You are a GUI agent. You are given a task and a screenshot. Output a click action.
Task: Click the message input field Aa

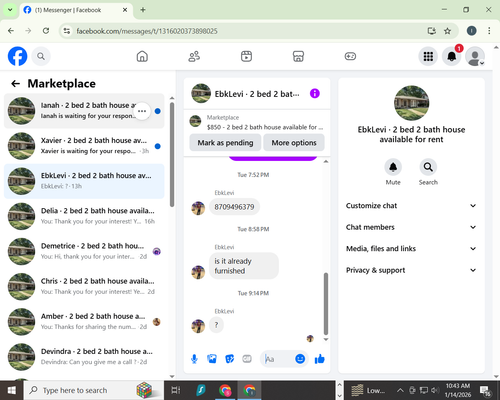point(279,359)
